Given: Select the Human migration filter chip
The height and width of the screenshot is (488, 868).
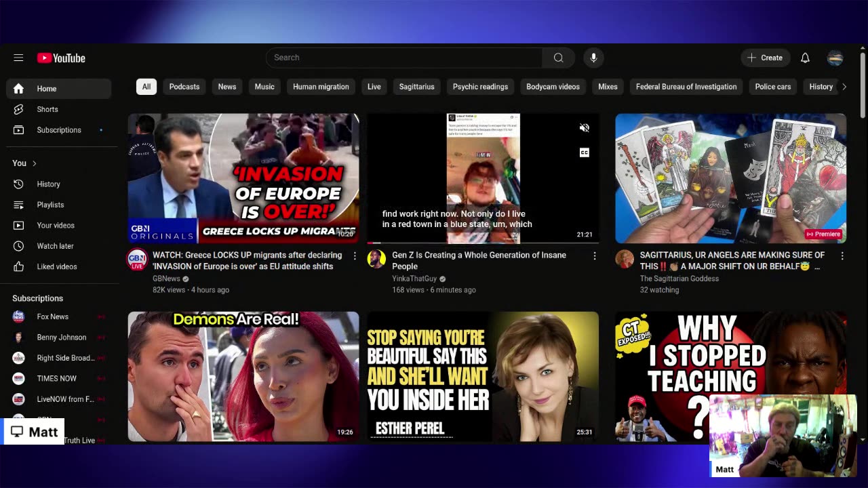Looking at the screenshot, I should click(x=321, y=87).
